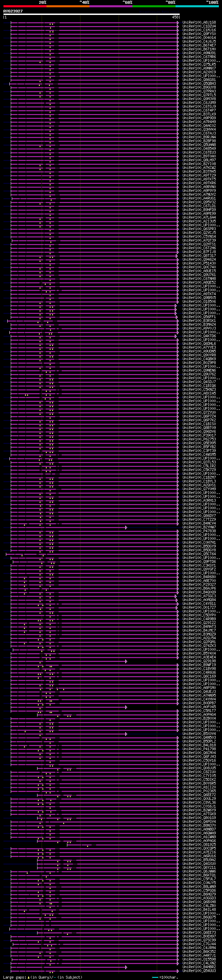Select hit label UniRef100_P47838

tap(199, 531)
